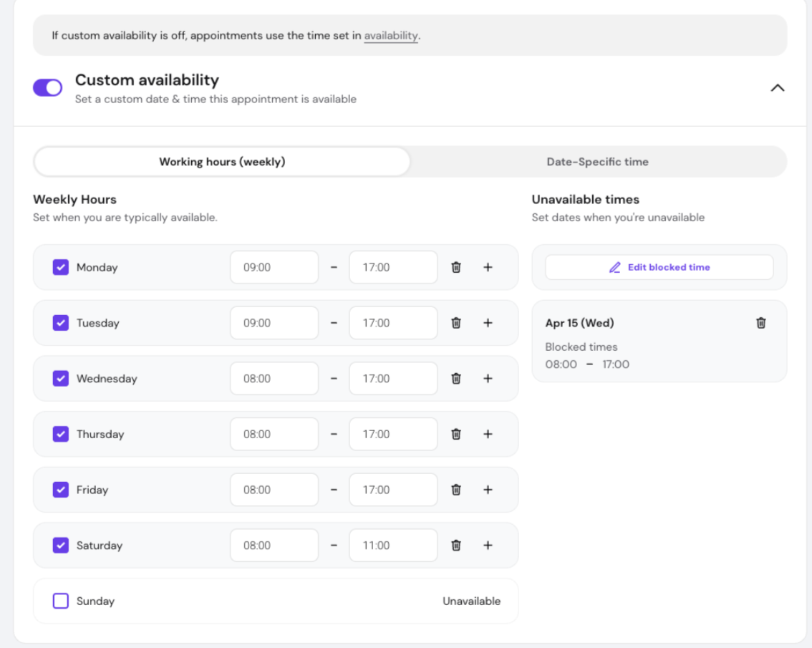Screen dimensions: 812x648
Task: Enable the Sunday checkbox
Action: click(61, 601)
